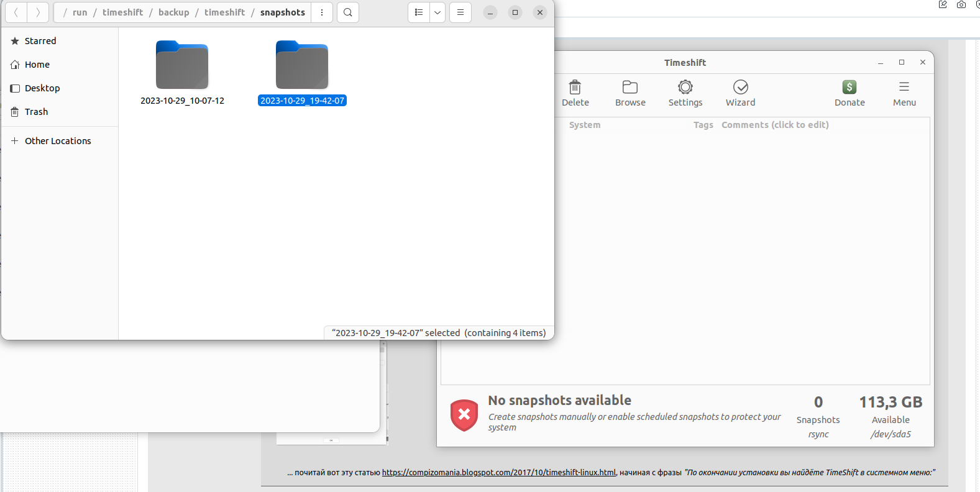
Task: Go forward in the file manager
Action: click(x=38, y=12)
